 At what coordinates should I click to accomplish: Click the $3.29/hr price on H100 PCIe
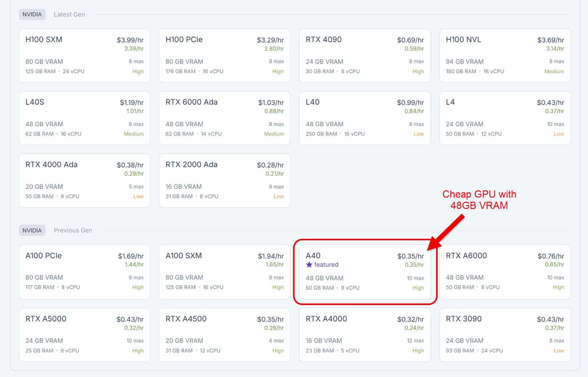pyautogui.click(x=270, y=40)
